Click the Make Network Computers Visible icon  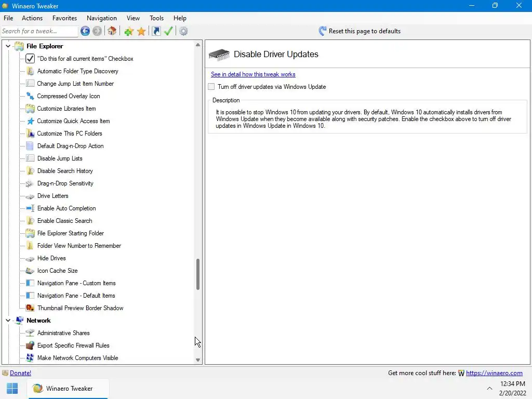(x=30, y=358)
